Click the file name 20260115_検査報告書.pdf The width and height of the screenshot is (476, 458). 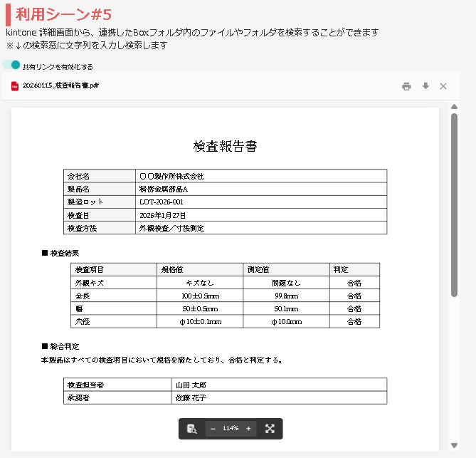60,85
